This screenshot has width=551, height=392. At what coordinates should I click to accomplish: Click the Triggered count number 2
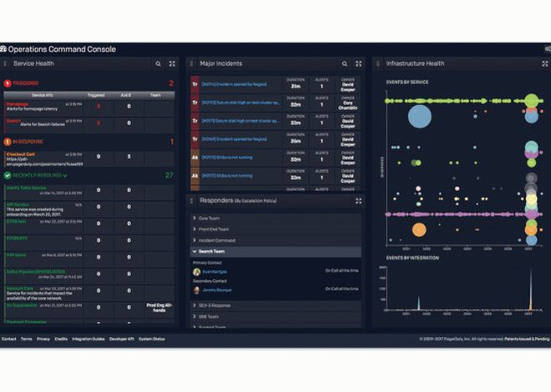171,83
